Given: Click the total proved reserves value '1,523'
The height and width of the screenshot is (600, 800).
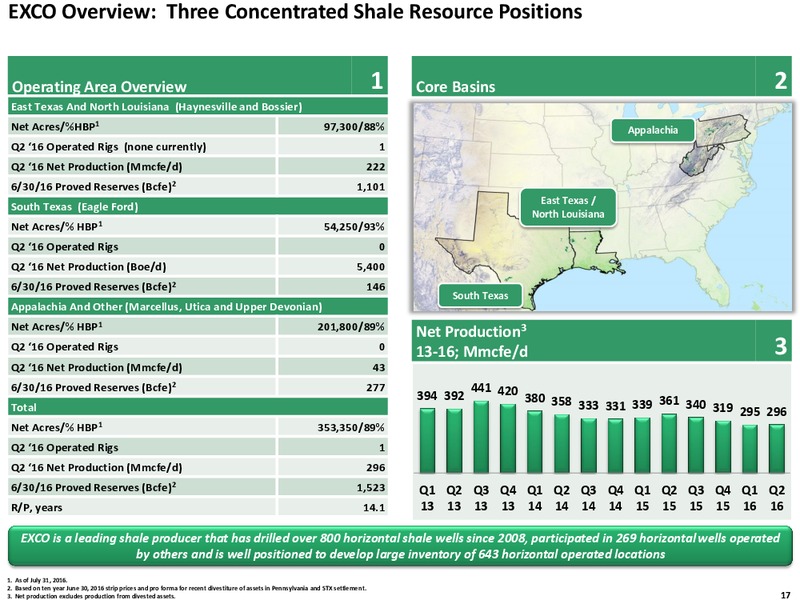Looking at the screenshot, I should pyautogui.click(x=370, y=487).
